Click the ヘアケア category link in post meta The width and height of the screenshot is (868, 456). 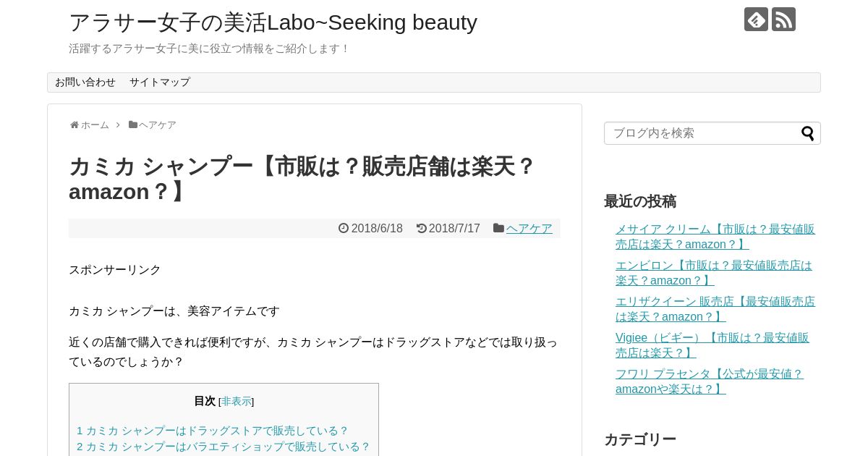click(x=529, y=229)
